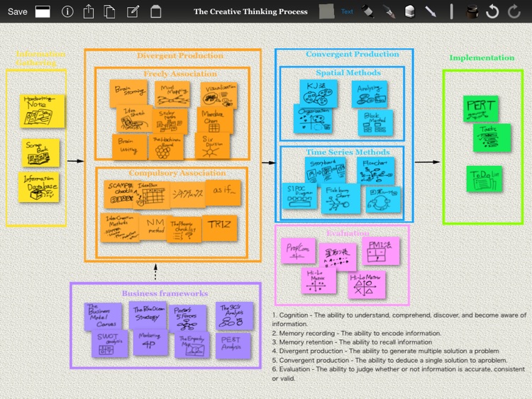Select the Visualization orange sticky
Screen dimensions: 532x399
[x=219, y=95]
